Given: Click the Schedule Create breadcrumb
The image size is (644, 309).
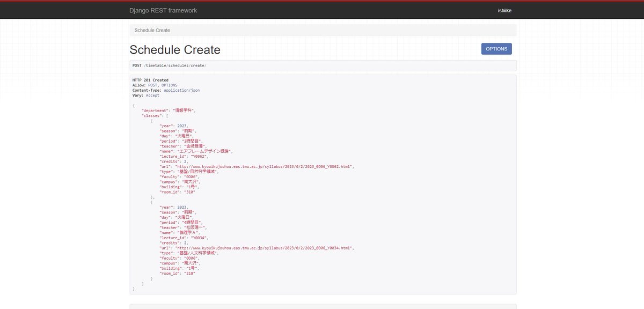Looking at the screenshot, I should (x=152, y=30).
